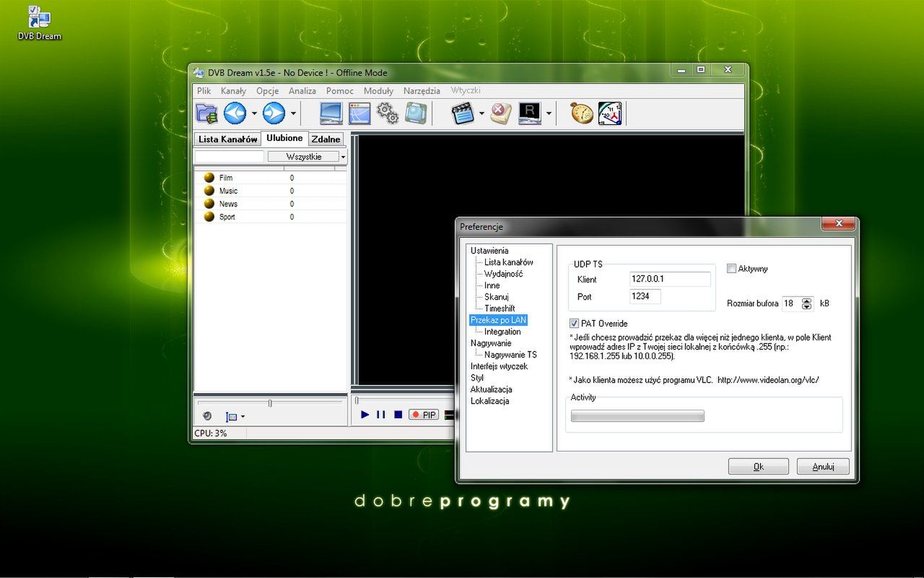
Task: Open the Kanały menu
Action: pyautogui.click(x=233, y=91)
